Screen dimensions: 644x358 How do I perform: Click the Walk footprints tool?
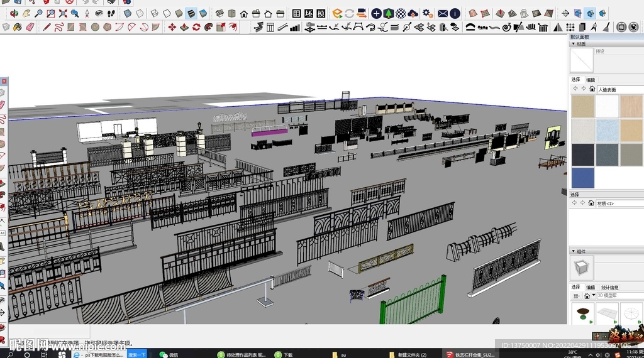point(111,13)
